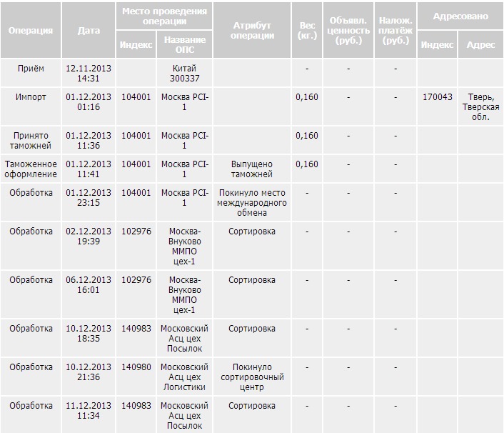Click the "Московский Асц цех Логистики" cell
Screen dimensions: 504x433
184,377
